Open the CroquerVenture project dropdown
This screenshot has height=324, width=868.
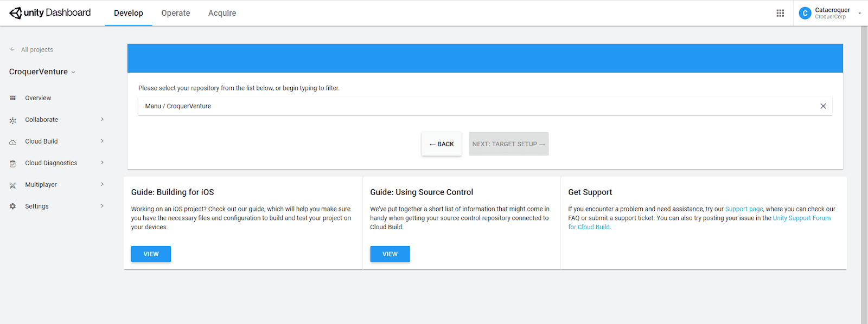tap(42, 72)
